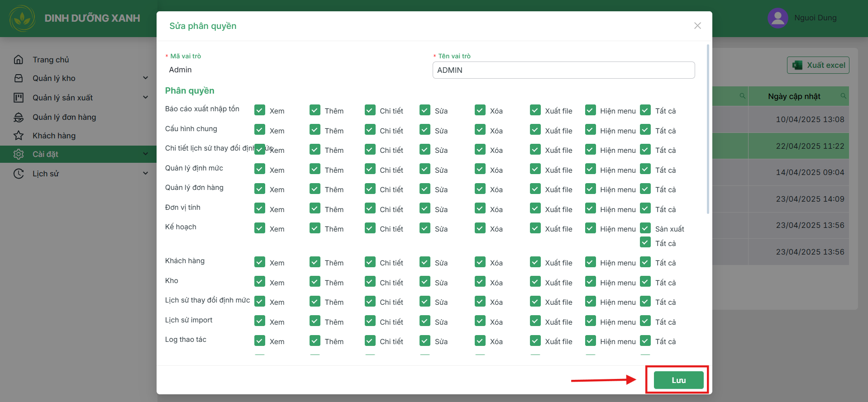Click the production icon beside Quản lý sản xuất
Screen dimensions: 868x402
(x=19, y=98)
